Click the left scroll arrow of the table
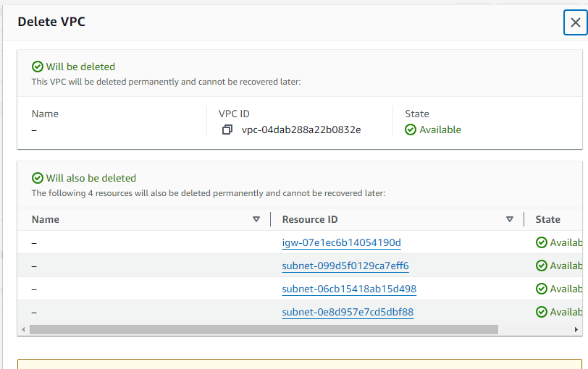 pyautogui.click(x=23, y=329)
